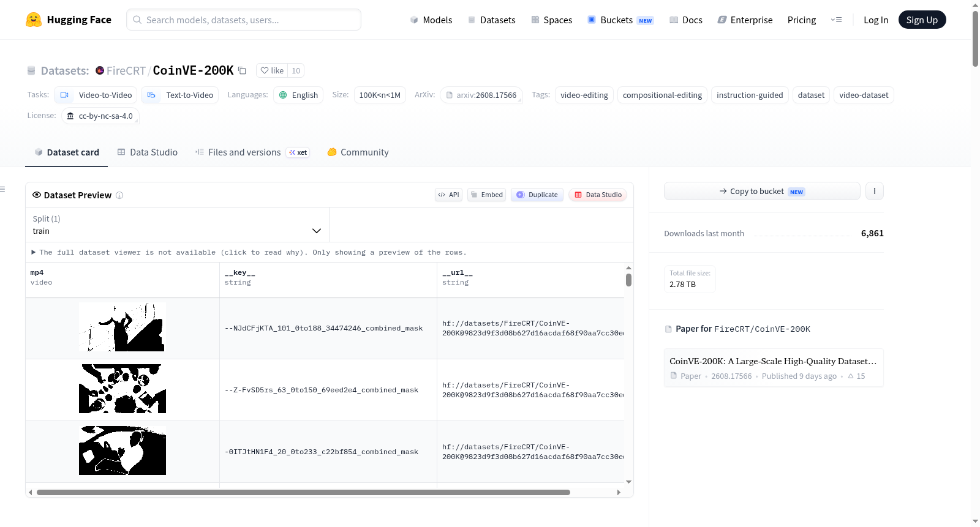980x527 pixels.
Task: Click the search magnifier icon
Action: click(137, 20)
